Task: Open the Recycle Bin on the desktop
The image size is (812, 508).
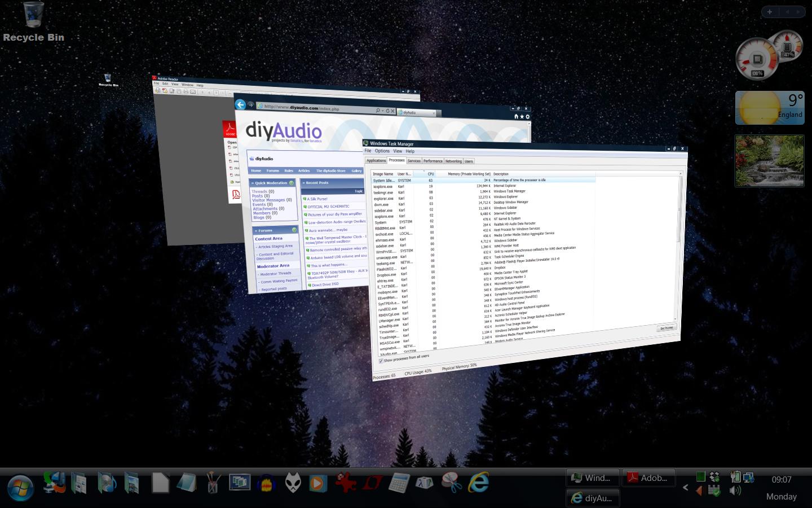Action: click(x=34, y=21)
